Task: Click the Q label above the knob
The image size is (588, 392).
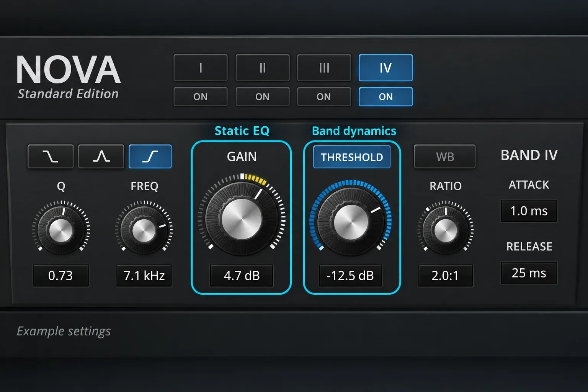Action: (x=61, y=186)
